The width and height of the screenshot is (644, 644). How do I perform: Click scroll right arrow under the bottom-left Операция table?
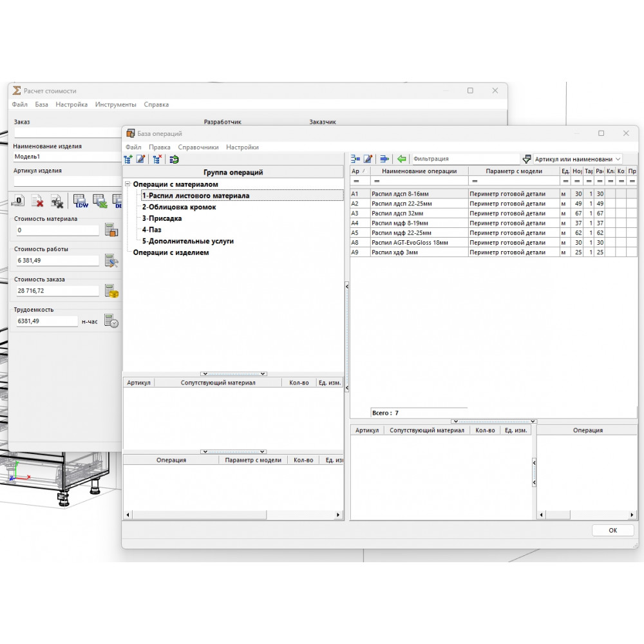coord(338,515)
